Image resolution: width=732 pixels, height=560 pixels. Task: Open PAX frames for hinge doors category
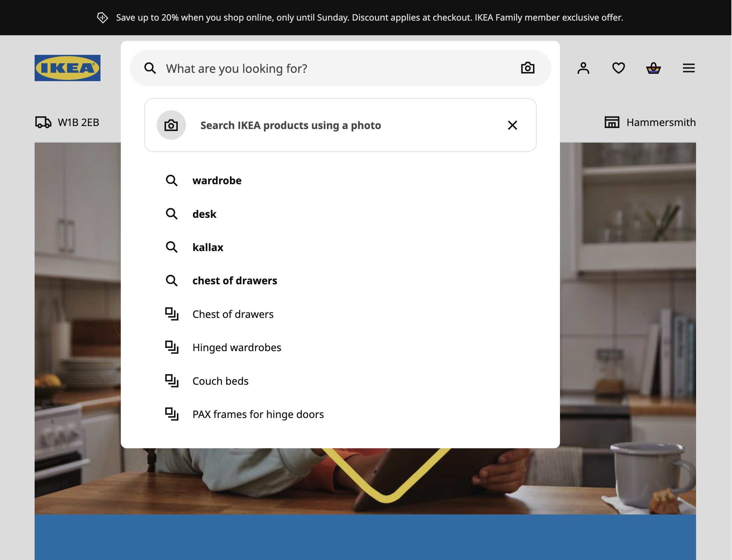tap(258, 414)
